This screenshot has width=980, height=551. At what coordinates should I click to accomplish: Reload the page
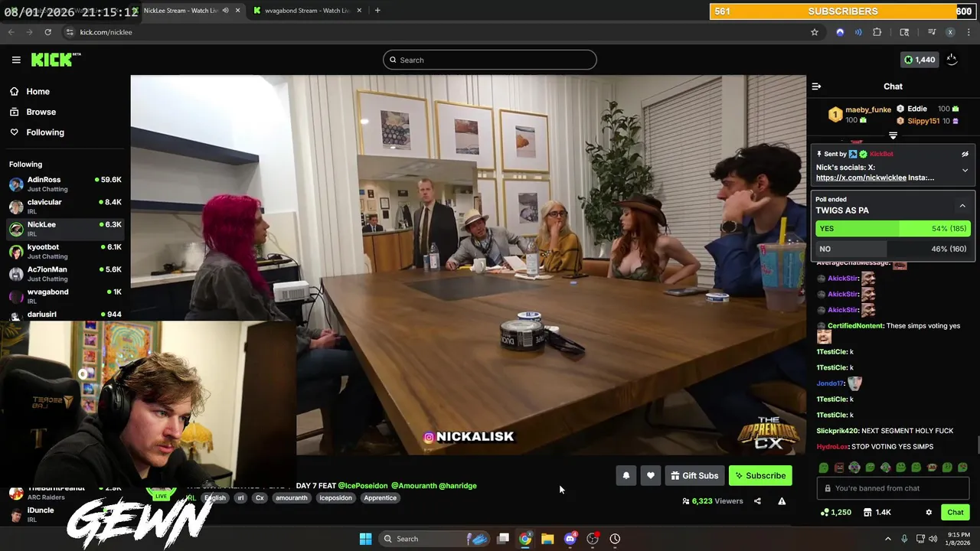(47, 32)
